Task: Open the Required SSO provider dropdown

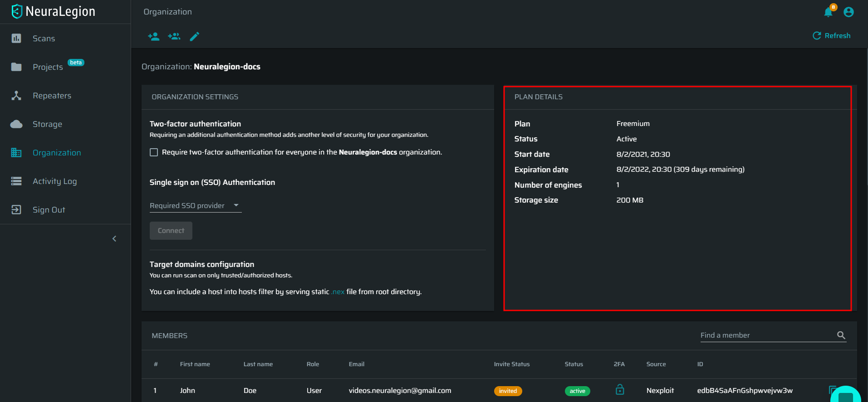Action: click(196, 206)
